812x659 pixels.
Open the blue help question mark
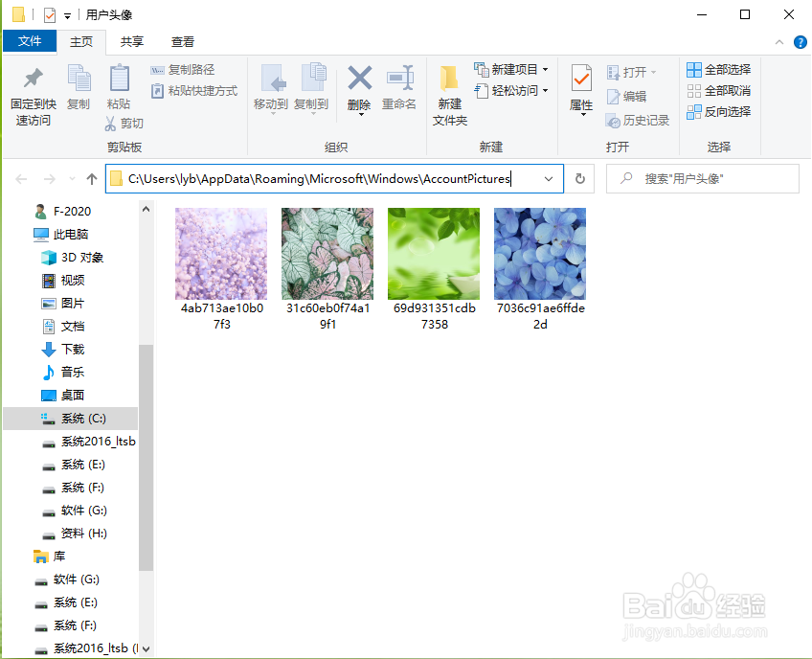801,42
